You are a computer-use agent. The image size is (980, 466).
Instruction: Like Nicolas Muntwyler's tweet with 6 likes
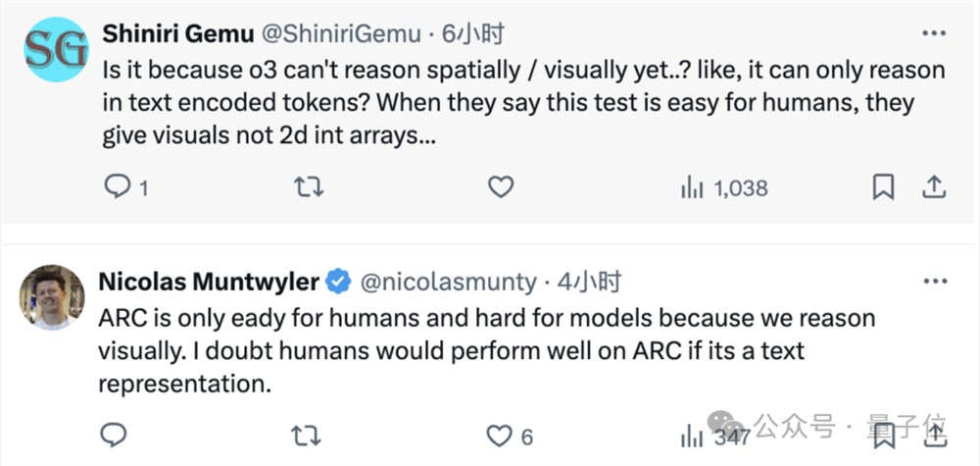tap(501, 435)
